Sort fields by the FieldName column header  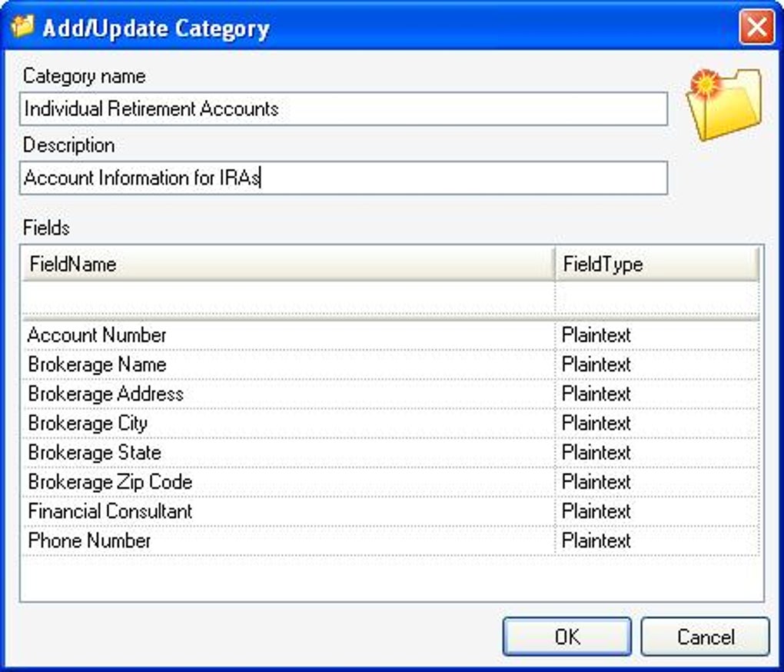pos(288,264)
